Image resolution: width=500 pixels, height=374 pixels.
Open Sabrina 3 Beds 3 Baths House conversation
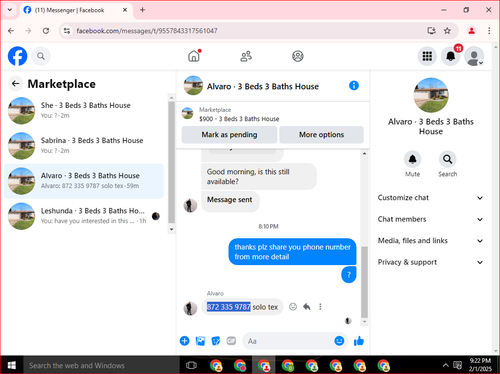click(84, 146)
